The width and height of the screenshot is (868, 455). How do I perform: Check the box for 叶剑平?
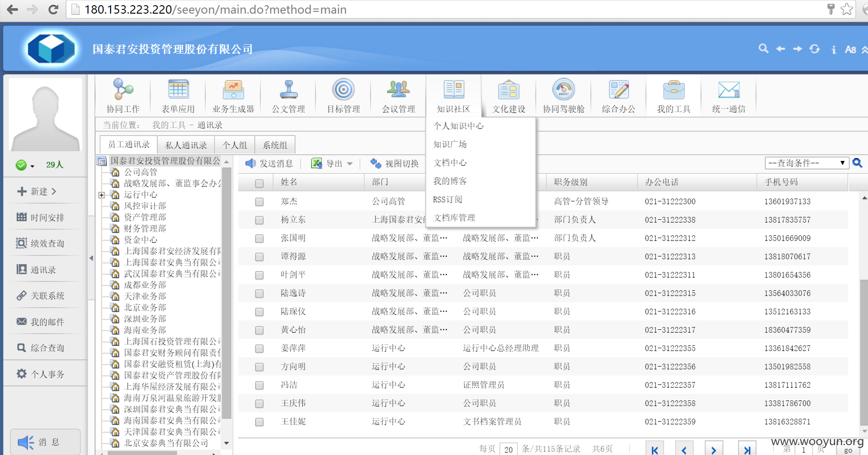[x=259, y=275]
